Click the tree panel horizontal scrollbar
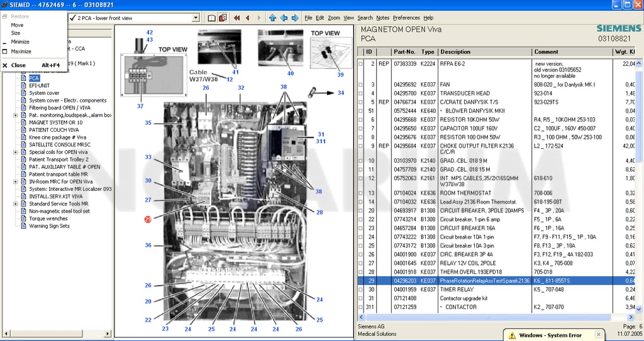The width and height of the screenshot is (644, 341). click(x=56, y=333)
